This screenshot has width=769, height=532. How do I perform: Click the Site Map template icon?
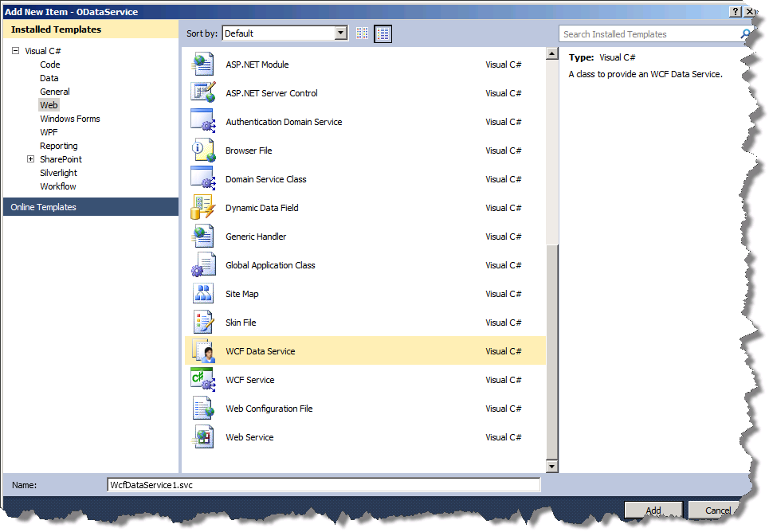[203, 293]
